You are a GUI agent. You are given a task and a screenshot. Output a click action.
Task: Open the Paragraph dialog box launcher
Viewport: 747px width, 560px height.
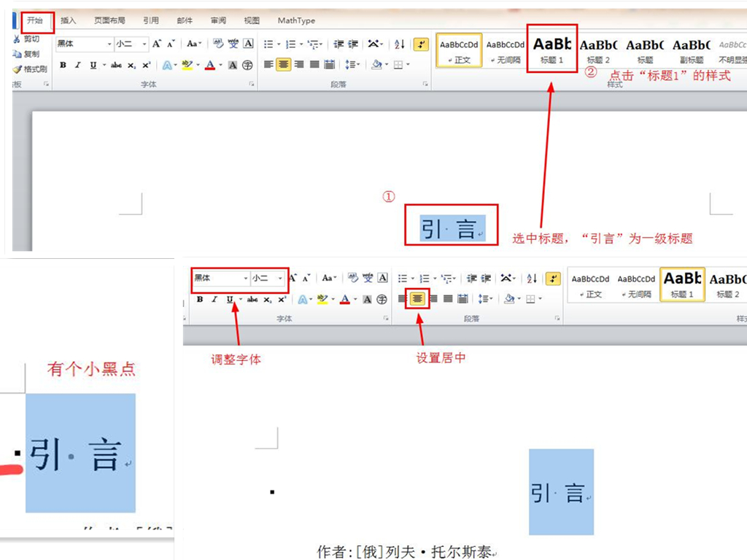[x=425, y=82]
